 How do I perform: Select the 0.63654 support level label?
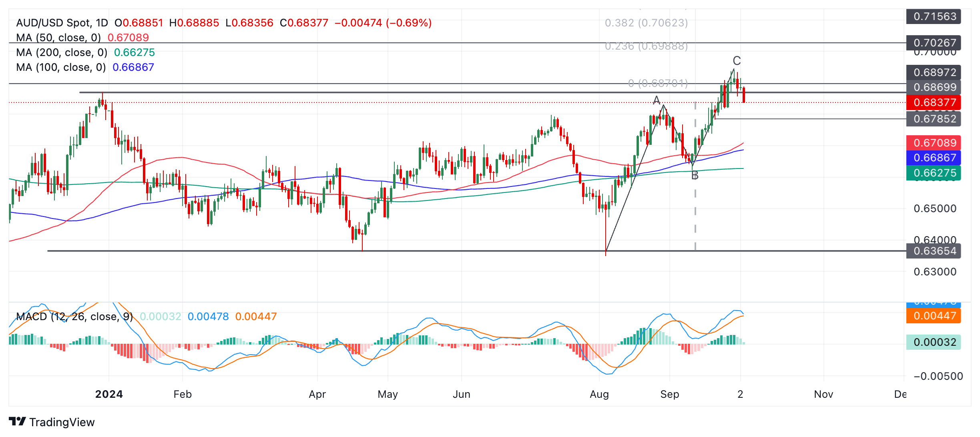click(934, 251)
